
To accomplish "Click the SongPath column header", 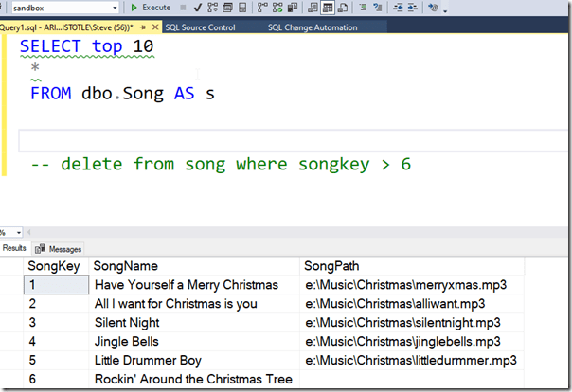I will tap(412, 266).
